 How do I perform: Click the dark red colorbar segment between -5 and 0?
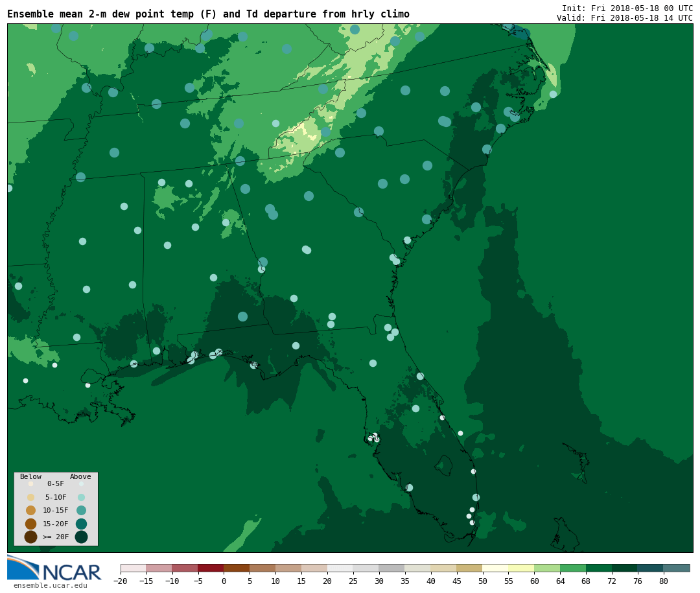pyautogui.click(x=211, y=568)
